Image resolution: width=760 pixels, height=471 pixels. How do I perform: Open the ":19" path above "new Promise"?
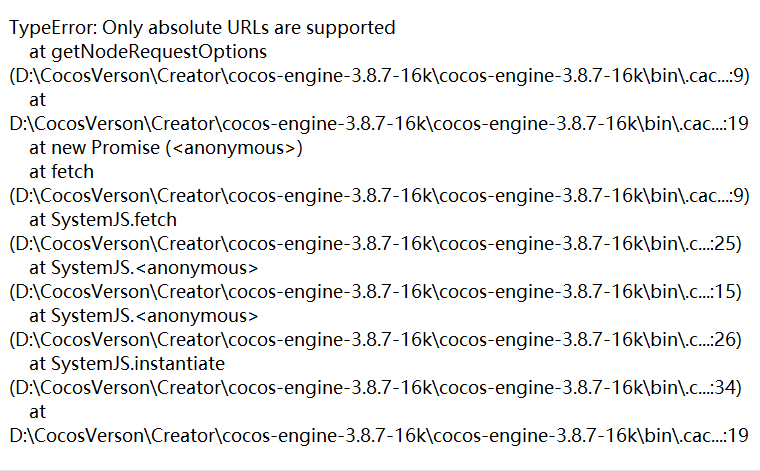click(378, 124)
